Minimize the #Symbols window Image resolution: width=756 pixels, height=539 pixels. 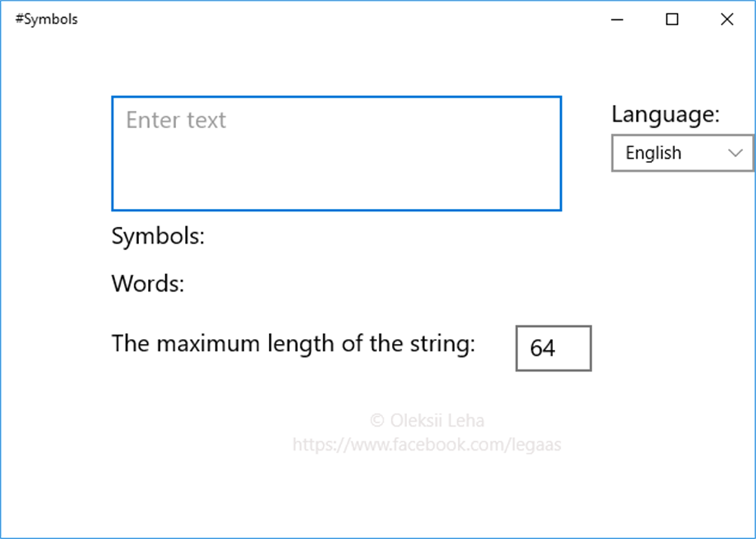pyautogui.click(x=617, y=19)
